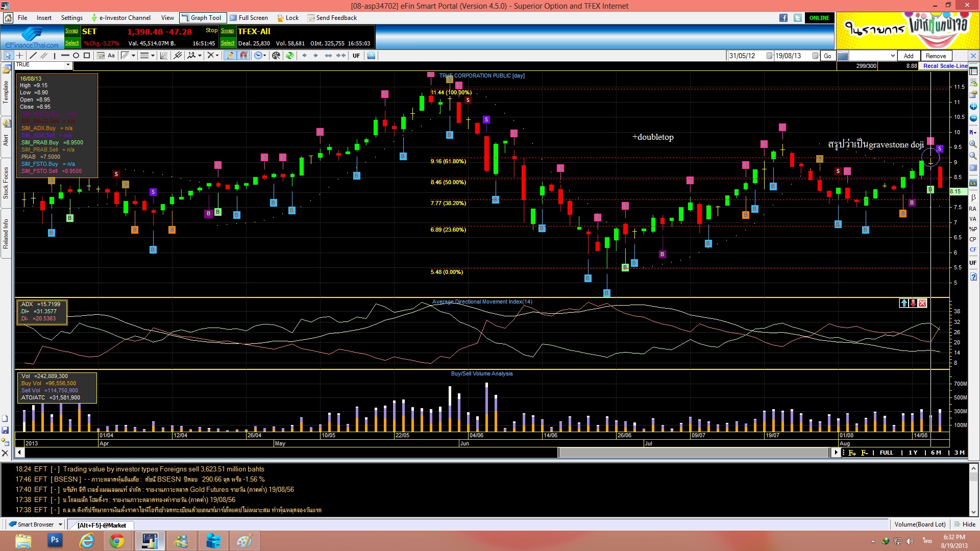This screenshot has height=551, width=980.
Task: Click the UF toolbar button
Action: 356,56
